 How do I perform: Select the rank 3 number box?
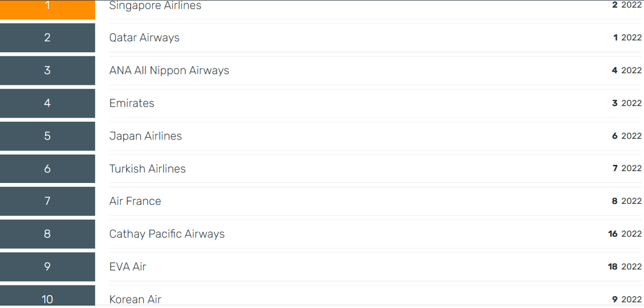click(47, 70)
